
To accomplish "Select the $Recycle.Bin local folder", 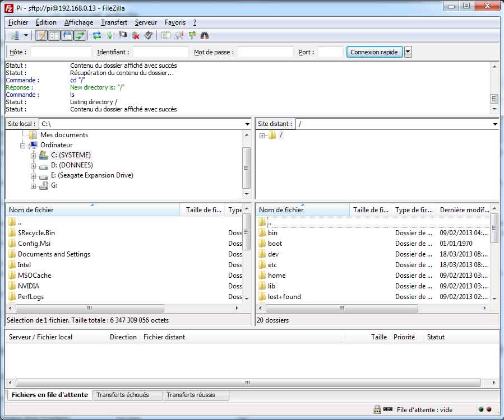I will point(36,233).
